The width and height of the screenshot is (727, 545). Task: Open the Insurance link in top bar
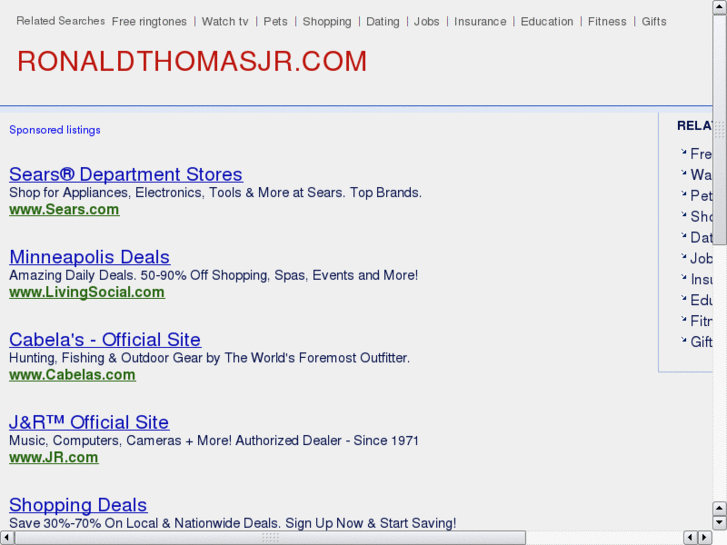pos(480,22)
